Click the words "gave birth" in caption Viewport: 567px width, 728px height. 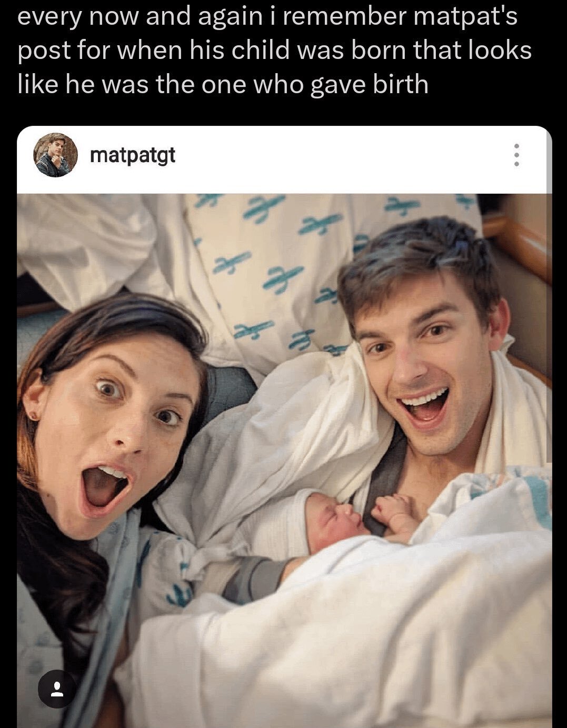click(369, 84)
